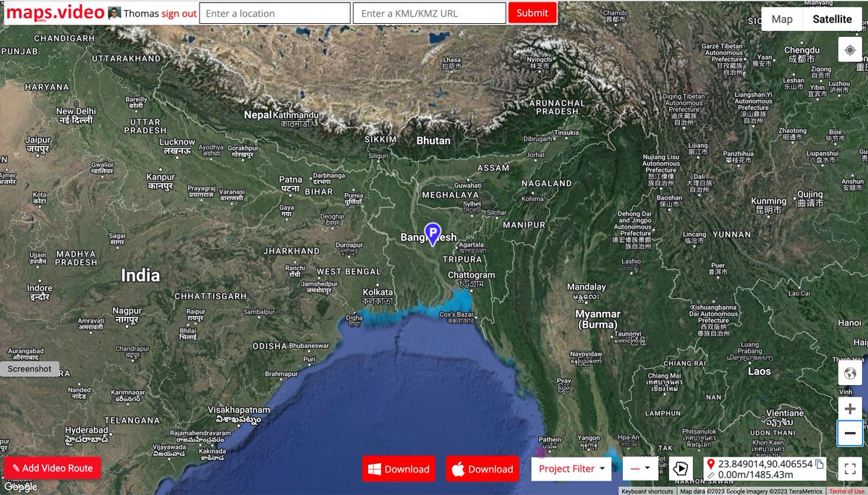This screenshot has height=495, width=868.
Task: Switch to Map view
Action: [x=782, y=20]
